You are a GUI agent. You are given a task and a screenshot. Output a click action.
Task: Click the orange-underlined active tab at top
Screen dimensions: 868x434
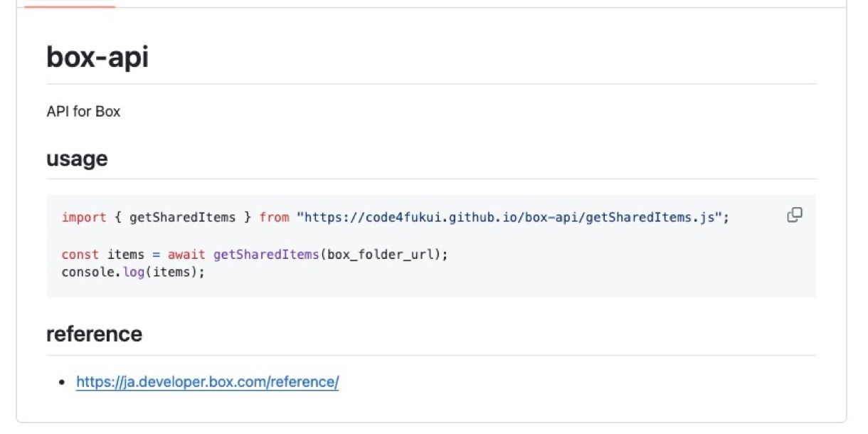tap(69, 4)
